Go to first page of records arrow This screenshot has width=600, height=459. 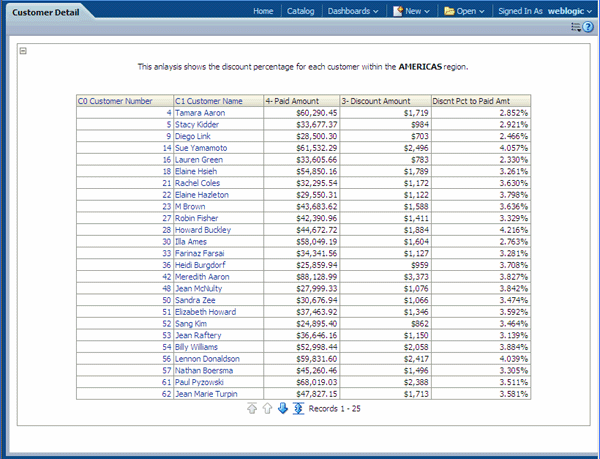tap(252, 408)
